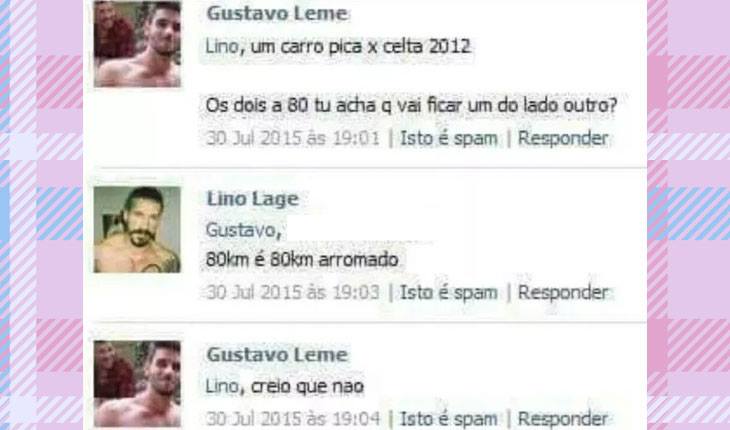
Task: Select the timestamp 30 Jul 2015 às 19:04
Action: point(293,418)
